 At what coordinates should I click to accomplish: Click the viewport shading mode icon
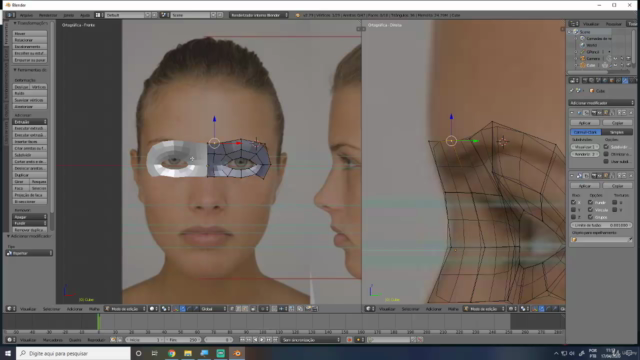coord(153,309)
